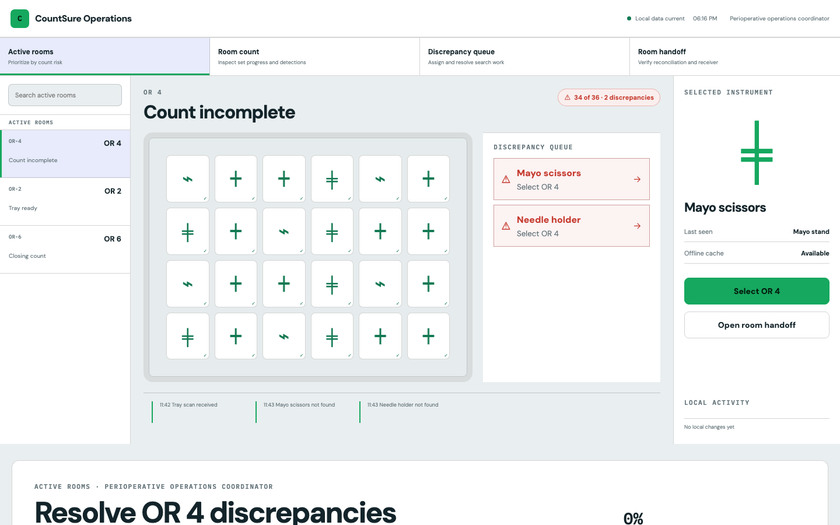Focus the Search active rooms field
Viewport: 840px width, 525px height.
click(65, 95)
